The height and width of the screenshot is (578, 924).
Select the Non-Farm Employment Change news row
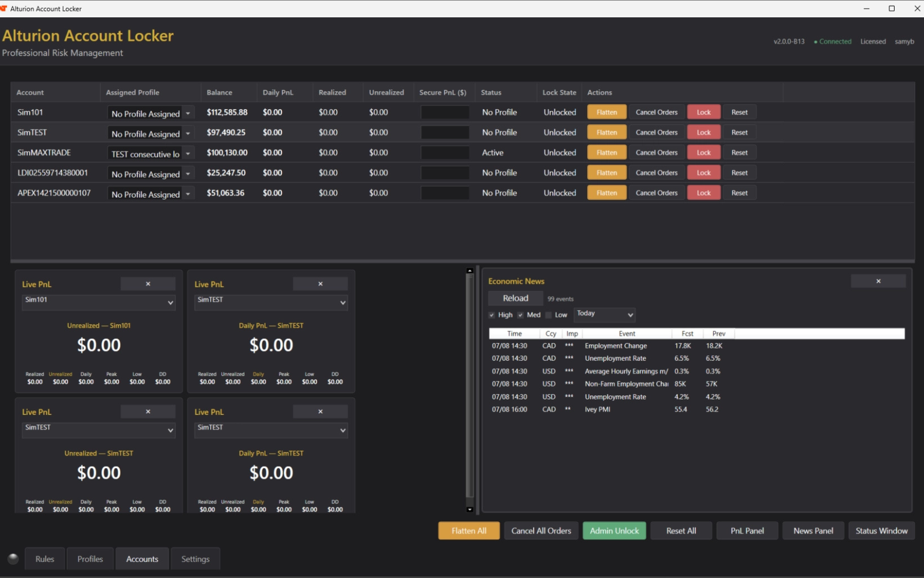pos(696,384)
